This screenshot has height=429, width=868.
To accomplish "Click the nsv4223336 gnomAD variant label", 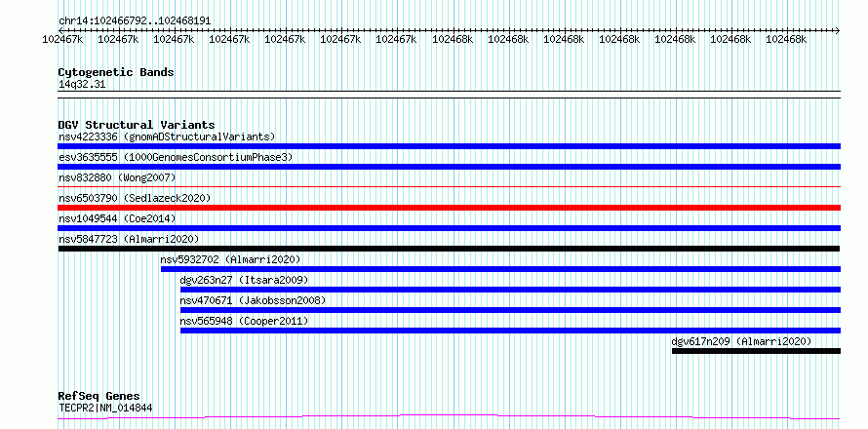I will tap(167, 136).
